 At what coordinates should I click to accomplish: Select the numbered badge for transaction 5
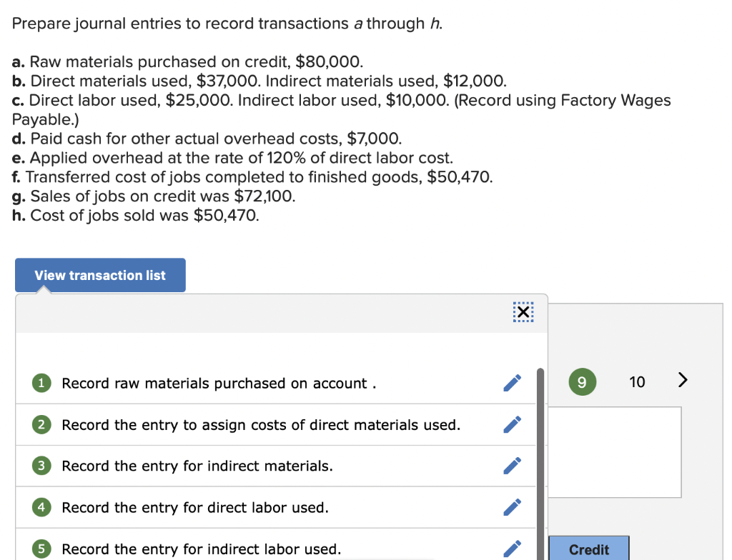coord(41,549)
